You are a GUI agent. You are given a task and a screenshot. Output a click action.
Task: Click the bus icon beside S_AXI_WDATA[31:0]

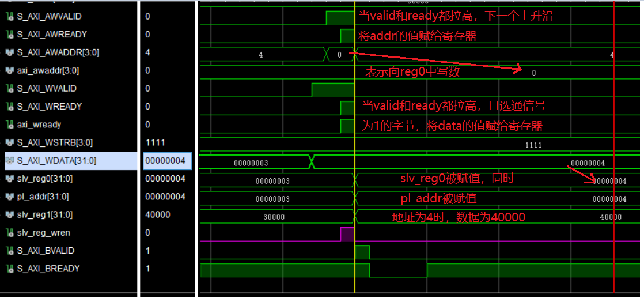[10, 161]
